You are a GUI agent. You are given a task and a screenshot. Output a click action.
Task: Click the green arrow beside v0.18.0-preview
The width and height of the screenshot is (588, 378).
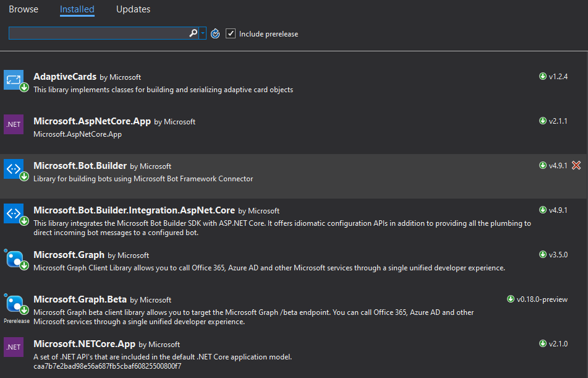tap(510, 299)
